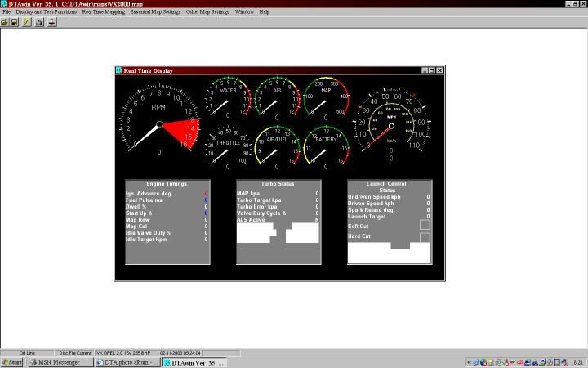Open the File menu
This screenshot has height=368, width=588.
click(7, 12)
